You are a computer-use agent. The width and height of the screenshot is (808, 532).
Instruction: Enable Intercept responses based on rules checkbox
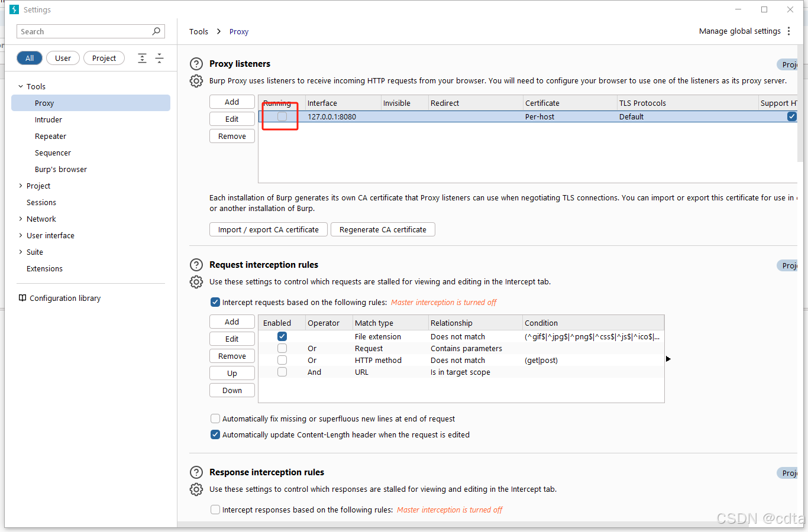(x=215, y=510)
